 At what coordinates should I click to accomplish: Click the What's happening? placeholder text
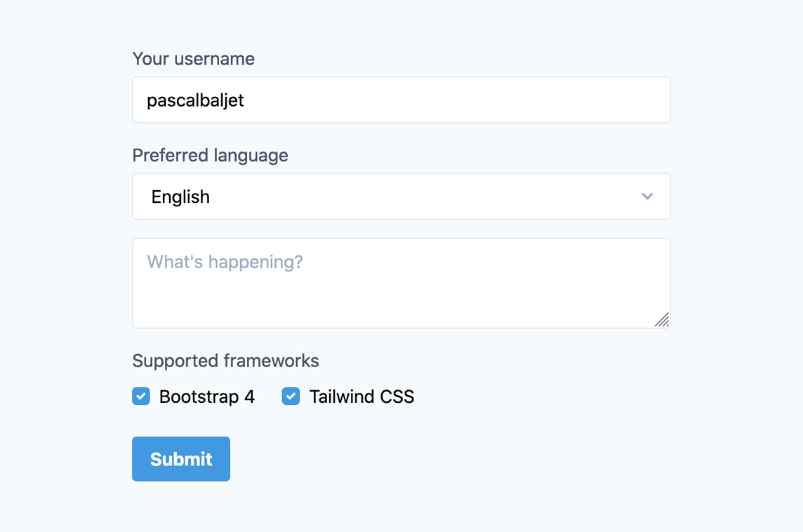tap(225, 262)
